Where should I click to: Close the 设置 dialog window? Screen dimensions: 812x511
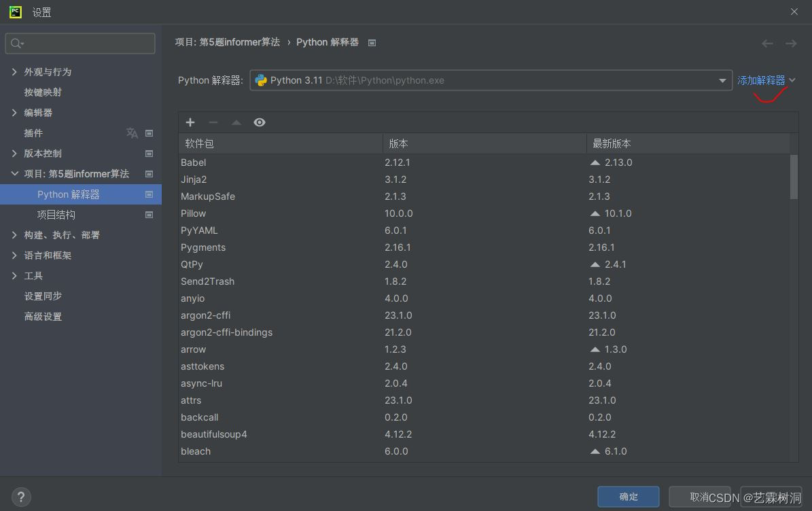(x=794, y=12)
